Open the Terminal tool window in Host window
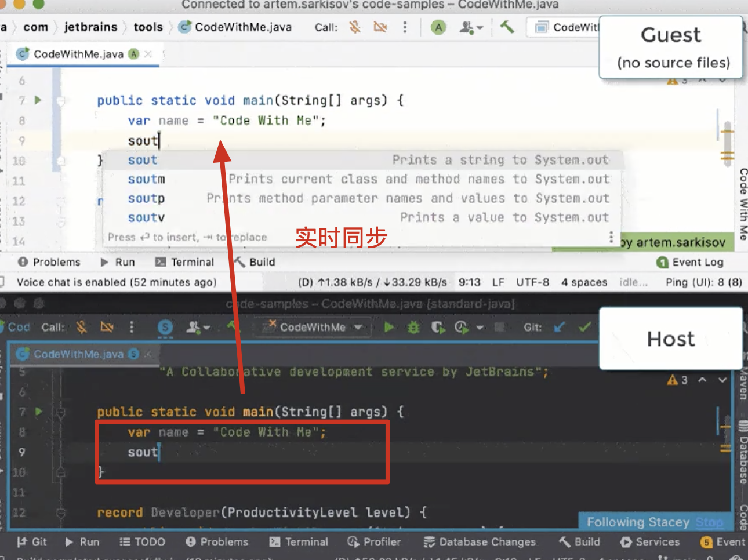 299,541
